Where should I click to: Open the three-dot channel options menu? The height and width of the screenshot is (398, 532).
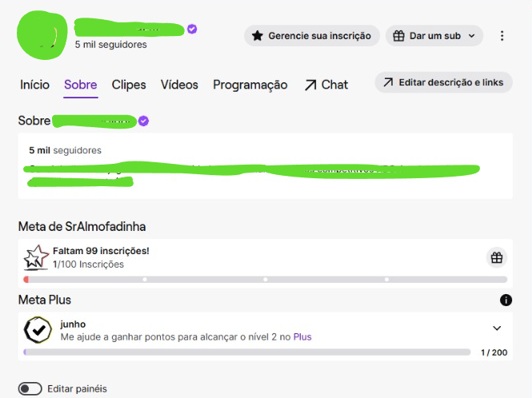coord(502,36)
